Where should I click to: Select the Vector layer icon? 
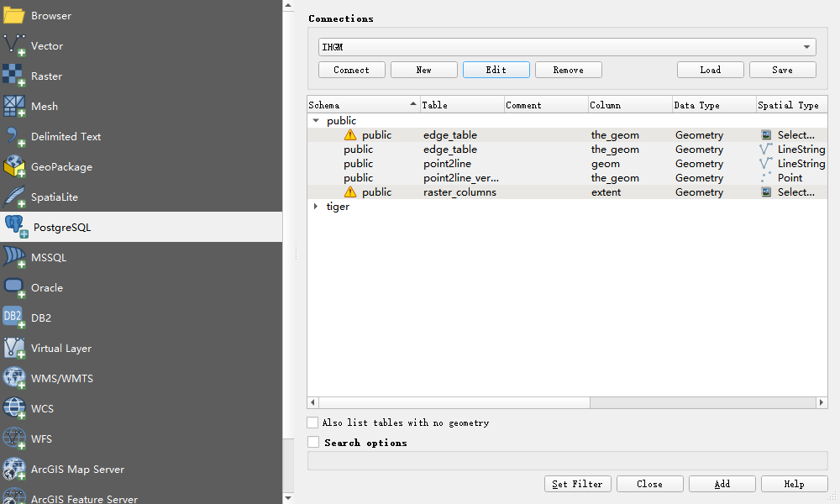pos(14,46)
